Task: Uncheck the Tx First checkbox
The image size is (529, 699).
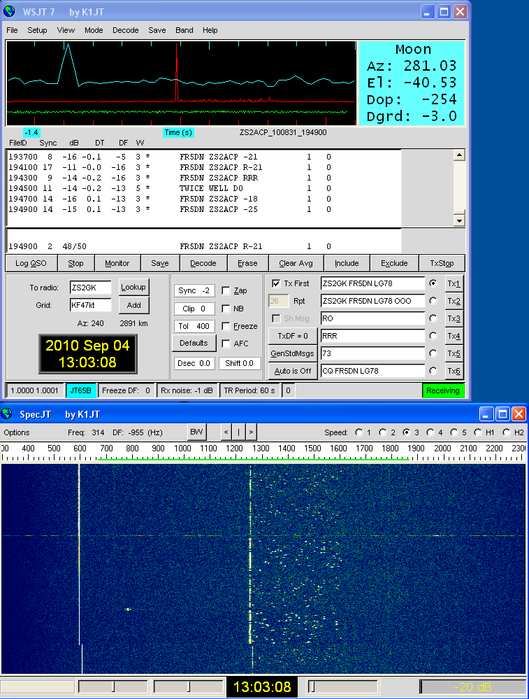Action: pos(276,284)
